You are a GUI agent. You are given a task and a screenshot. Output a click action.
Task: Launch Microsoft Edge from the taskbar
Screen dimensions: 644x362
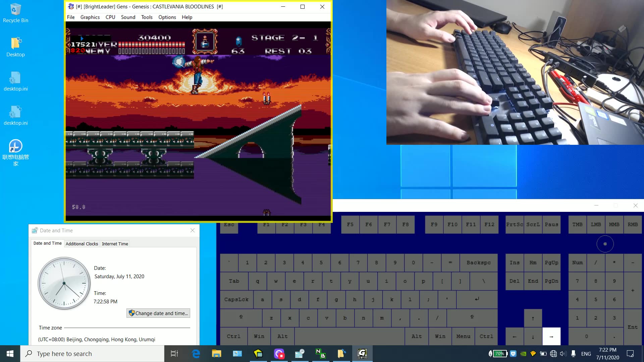pos(196,354)
